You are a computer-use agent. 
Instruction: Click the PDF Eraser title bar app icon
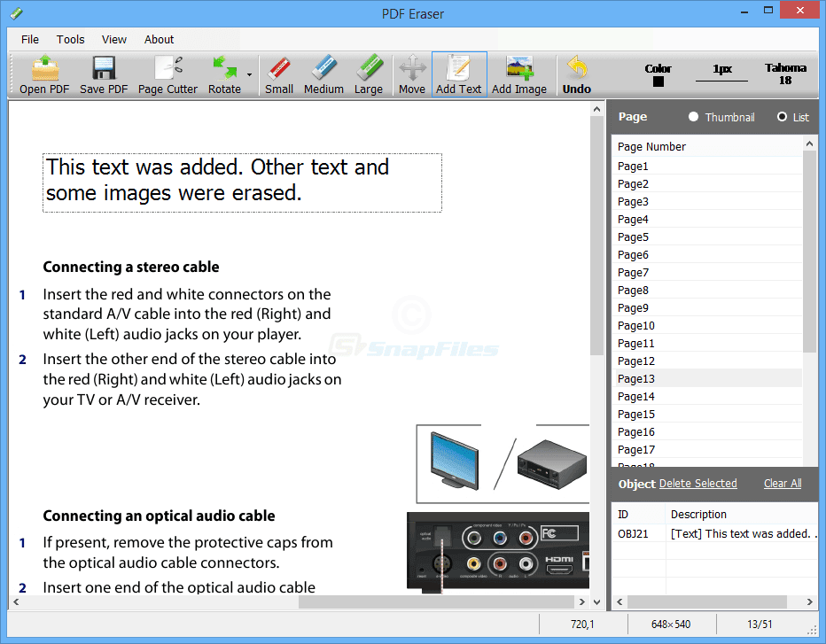16,13
